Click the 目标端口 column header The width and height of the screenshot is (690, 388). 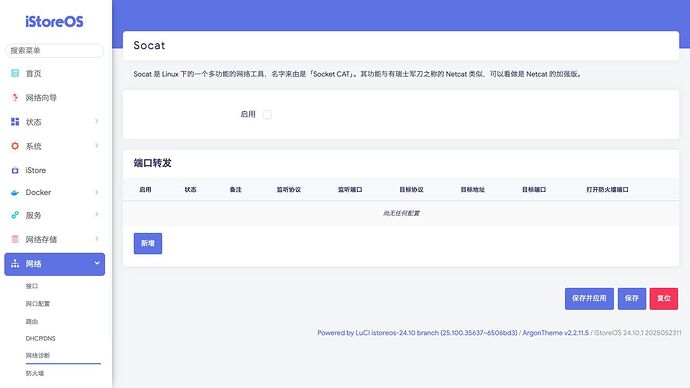(x=534, y=190)
